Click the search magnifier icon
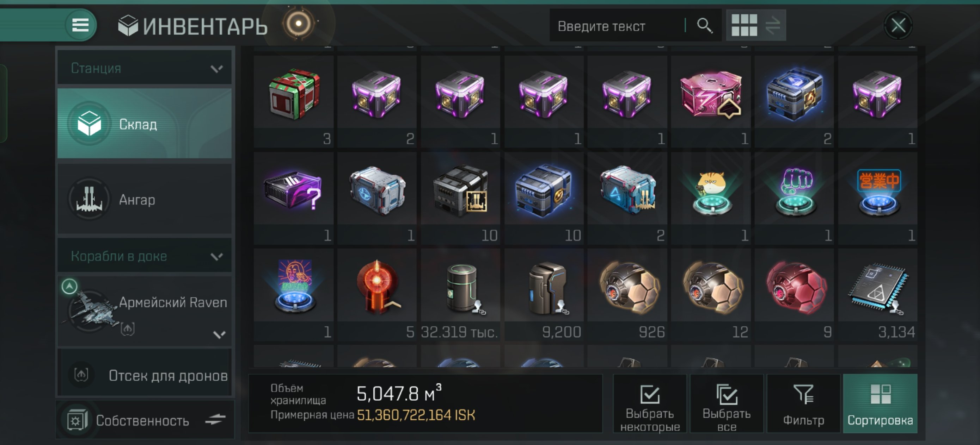 [704, 26]
